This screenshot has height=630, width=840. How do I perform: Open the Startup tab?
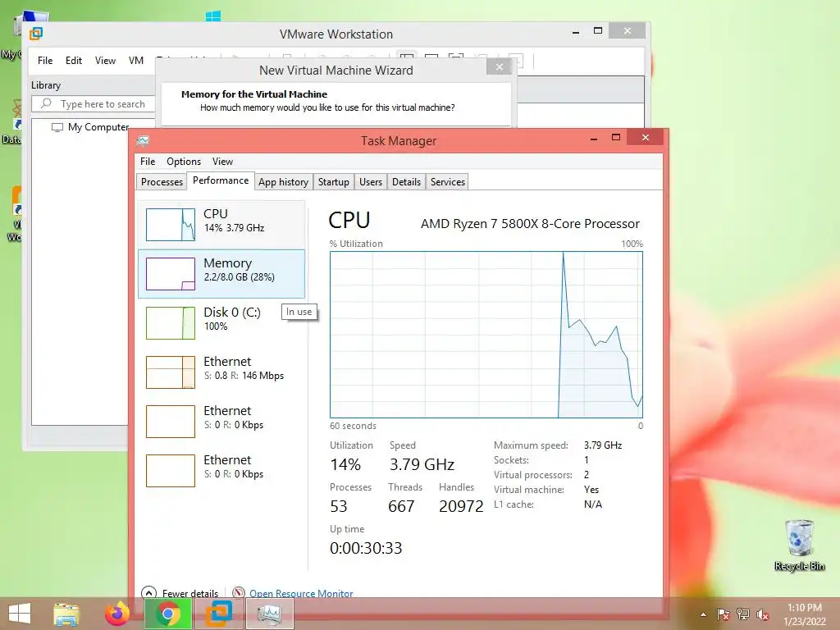(333, 181)
